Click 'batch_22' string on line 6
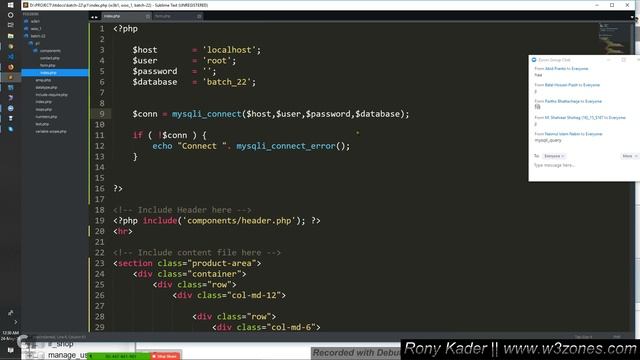The width and height of the screenshot is (640, 360). point(227,82)
